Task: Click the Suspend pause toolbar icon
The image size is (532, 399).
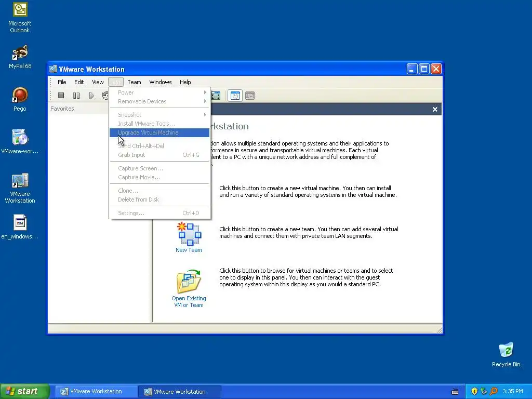Action: point(76,96)
